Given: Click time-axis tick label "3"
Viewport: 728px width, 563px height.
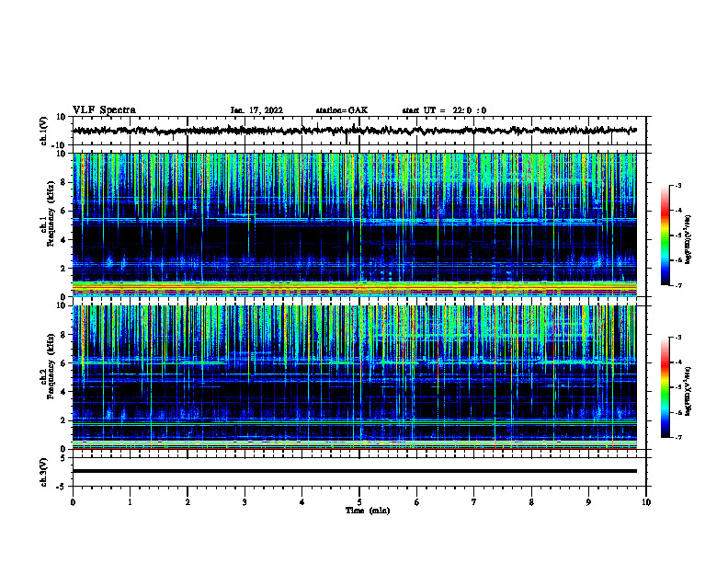Looking at the screenshot, I should pyautogui.click(x=245, y=502).
